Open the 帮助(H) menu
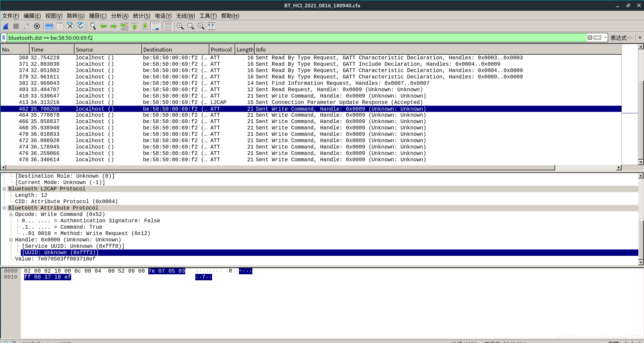 230,16
